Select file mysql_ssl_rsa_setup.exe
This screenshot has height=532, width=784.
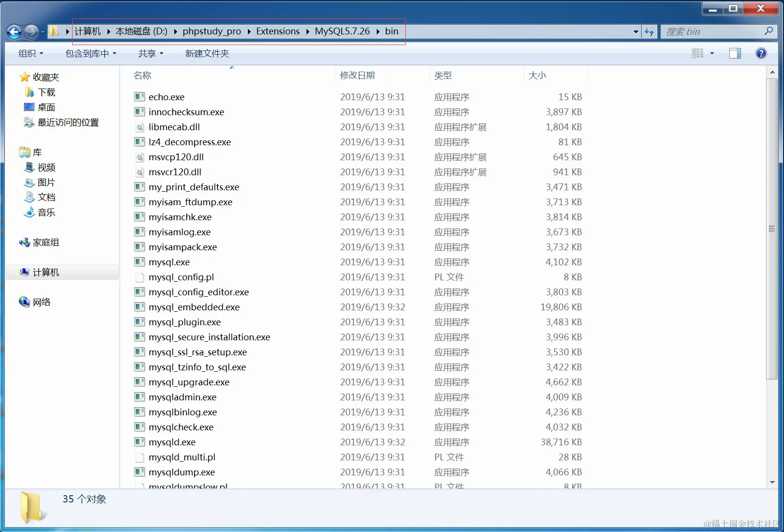click(198, 352)
